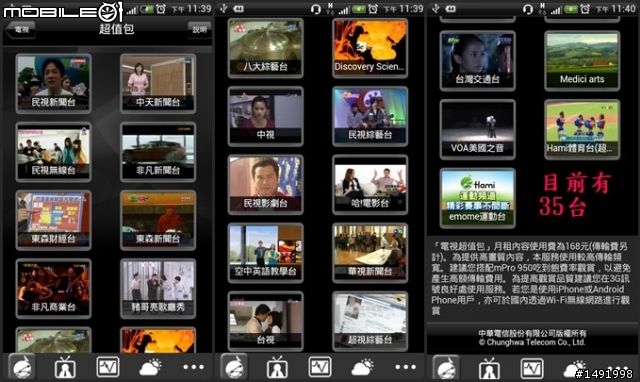Image resolution: width=640 pixels, height=382 pixels.
Task: Select the 非凡新聞台 channel
Action: click(158, 152)
